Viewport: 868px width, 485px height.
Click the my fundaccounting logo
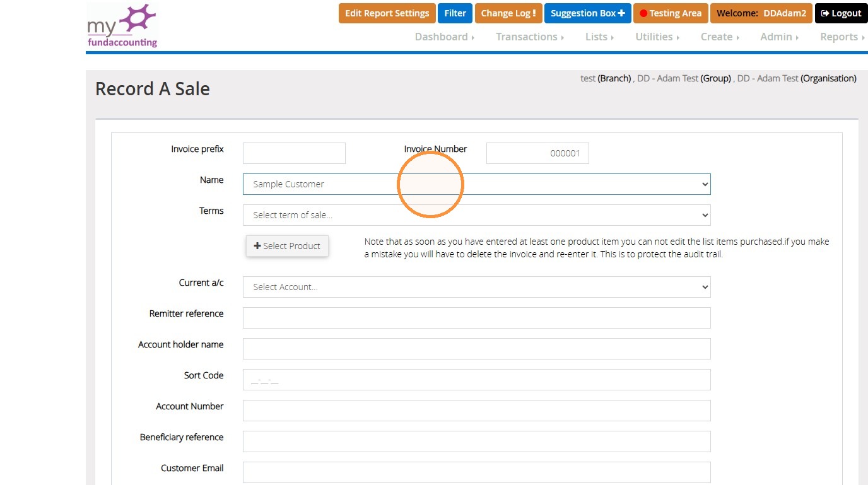122,25
